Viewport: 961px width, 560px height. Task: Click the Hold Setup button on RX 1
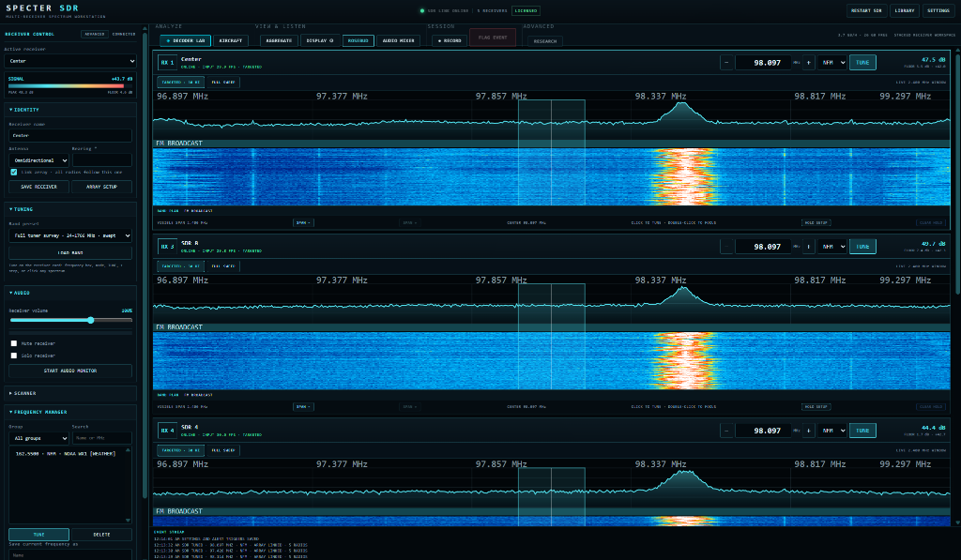(x=816, y=223)
